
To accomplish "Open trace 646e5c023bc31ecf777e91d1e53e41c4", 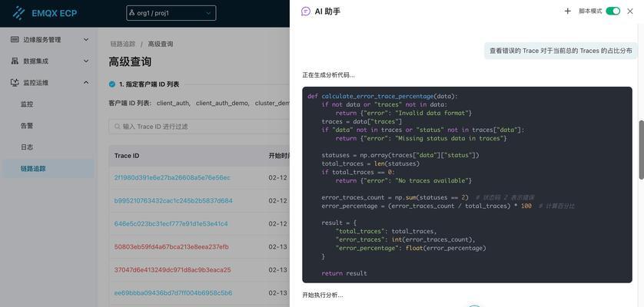I will [171, 223].
